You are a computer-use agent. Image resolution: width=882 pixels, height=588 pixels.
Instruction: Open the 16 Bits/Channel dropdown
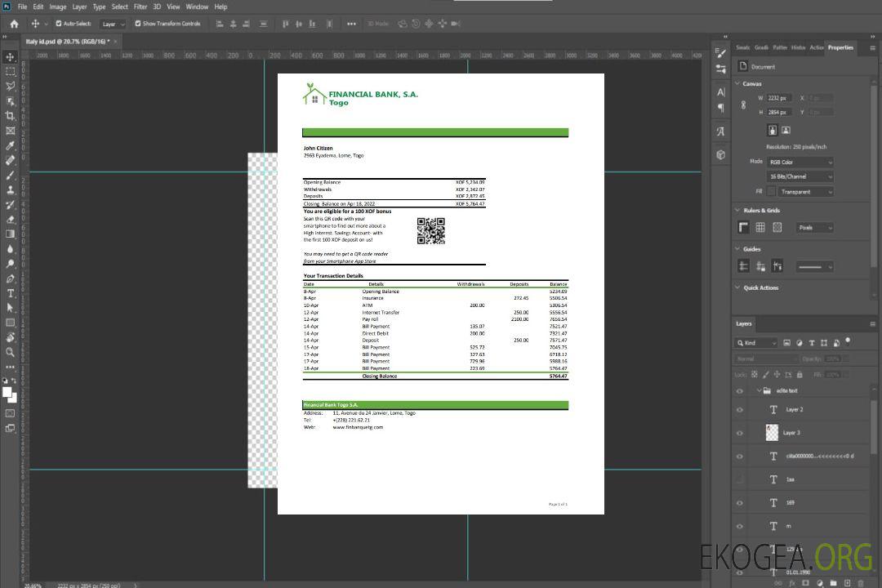[800, 176]
